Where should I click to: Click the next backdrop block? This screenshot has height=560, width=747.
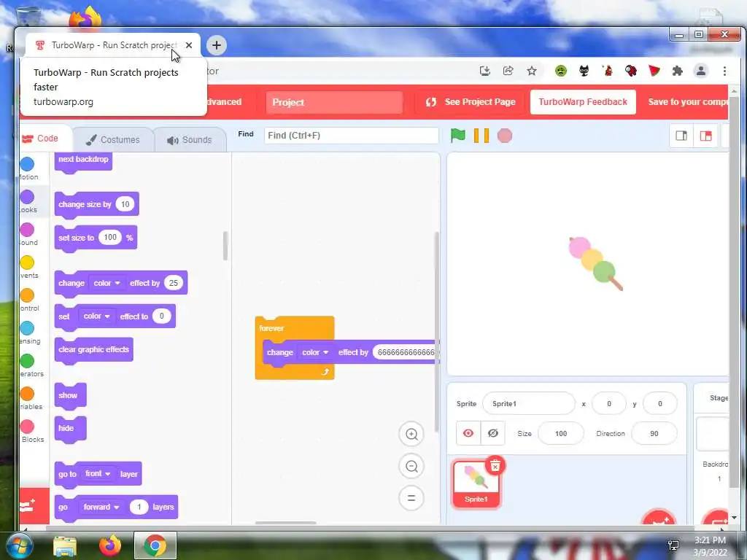click(x=83, y=160)
